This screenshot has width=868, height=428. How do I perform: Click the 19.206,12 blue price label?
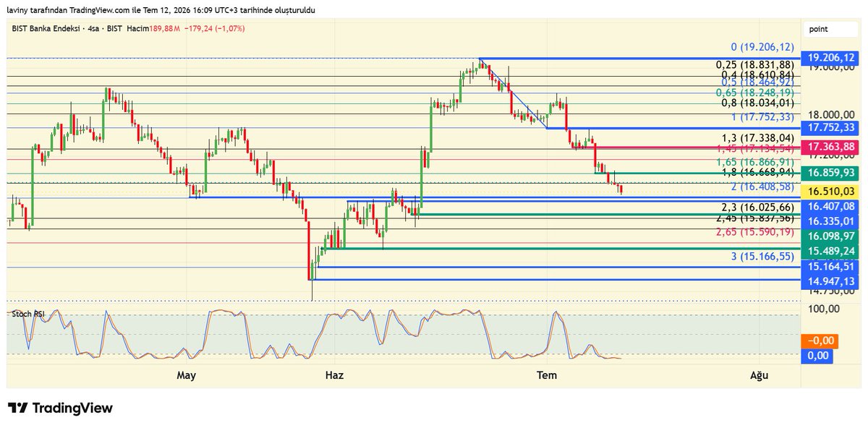point(831,58)
